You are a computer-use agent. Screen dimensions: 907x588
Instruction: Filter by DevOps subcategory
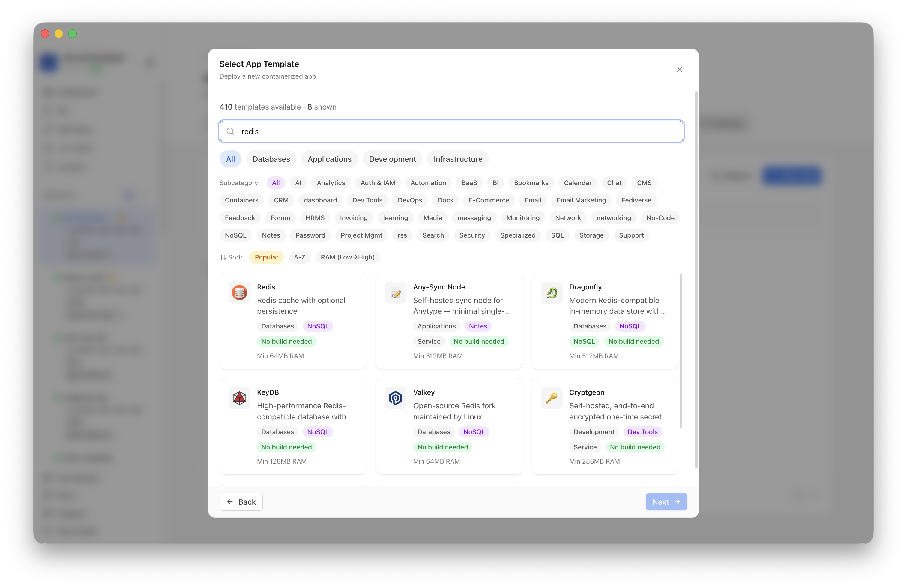point(410,200)
